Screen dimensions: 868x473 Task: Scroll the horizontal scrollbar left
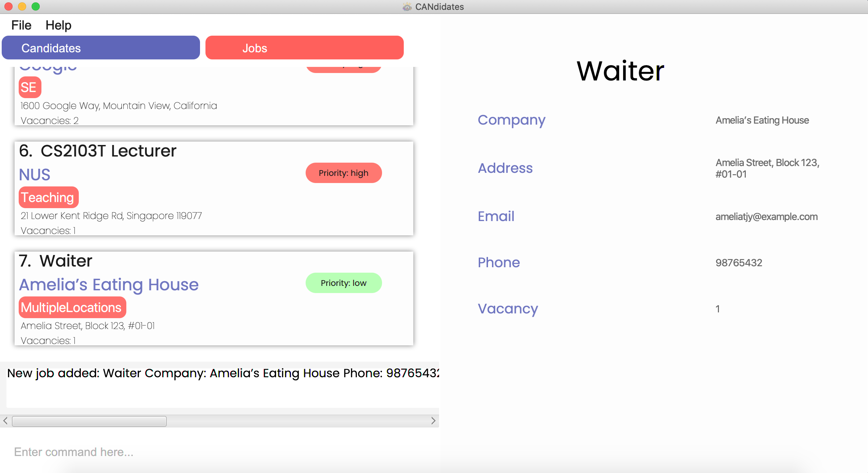point(5,421)
